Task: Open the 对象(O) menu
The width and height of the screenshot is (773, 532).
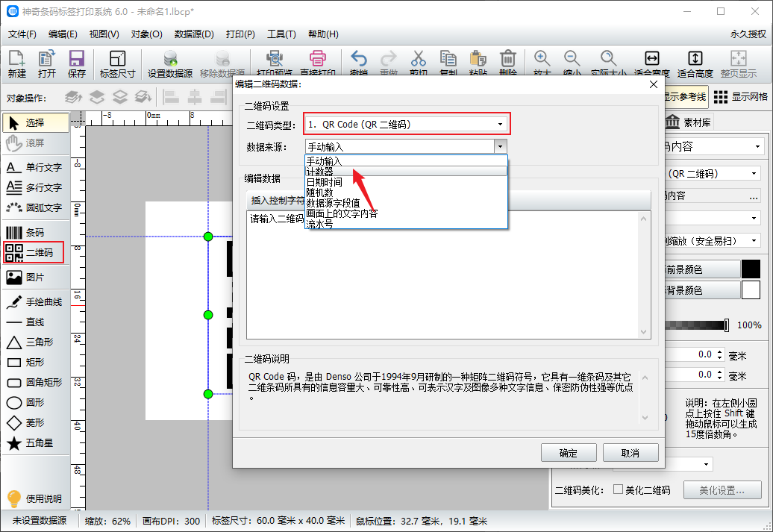Action: click(146, 34)
